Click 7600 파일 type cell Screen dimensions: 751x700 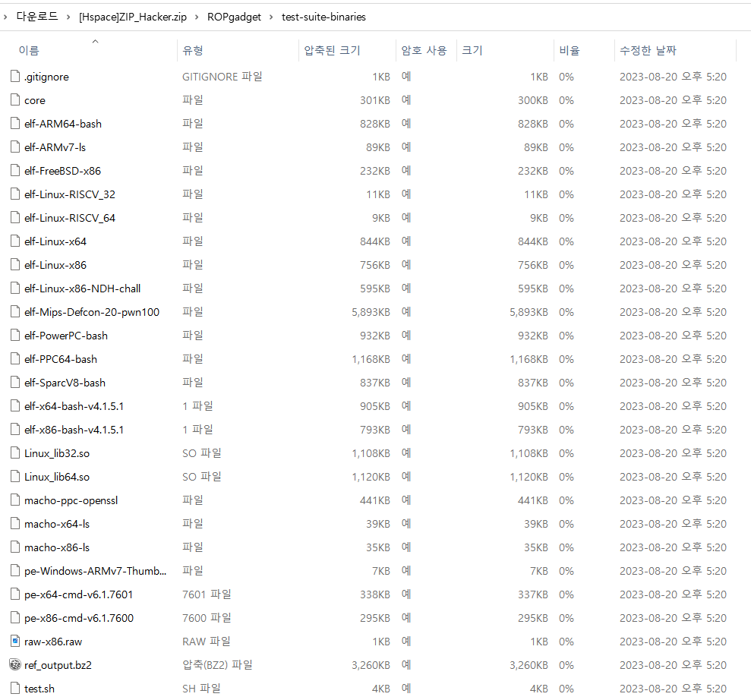(207, 618)
